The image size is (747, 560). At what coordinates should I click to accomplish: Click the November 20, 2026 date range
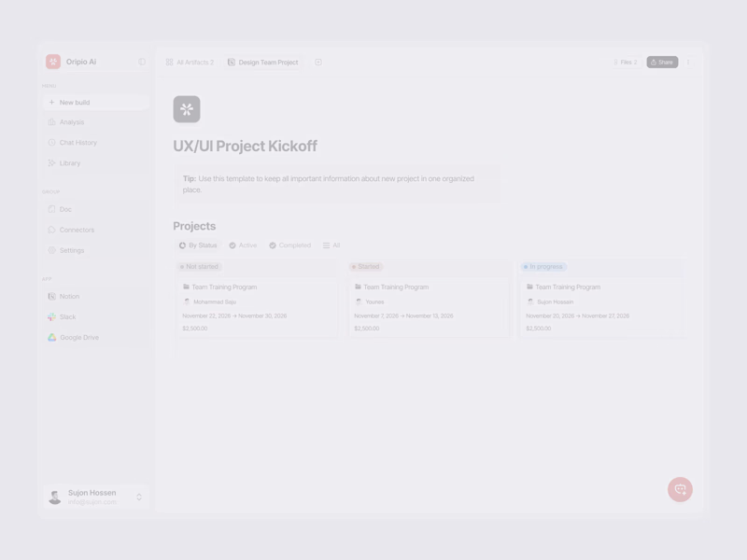tap(577, 315)
